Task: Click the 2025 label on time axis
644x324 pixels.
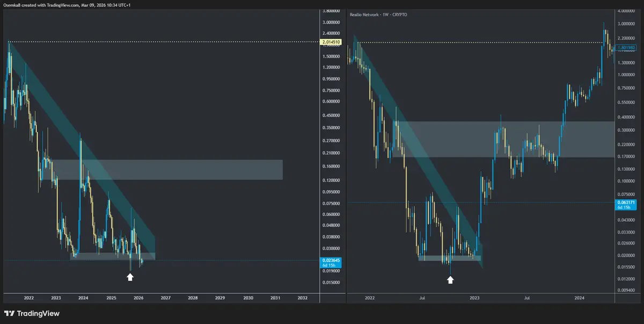Action: point(111,298)
